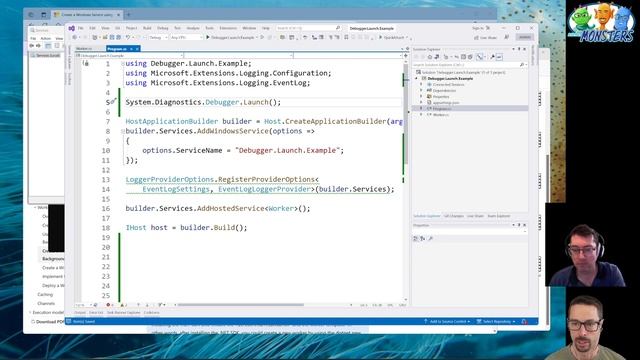The width and height of the screenshot is (640, 360).
Task: Click the error count indicator below editor
Action: (109, 305)
